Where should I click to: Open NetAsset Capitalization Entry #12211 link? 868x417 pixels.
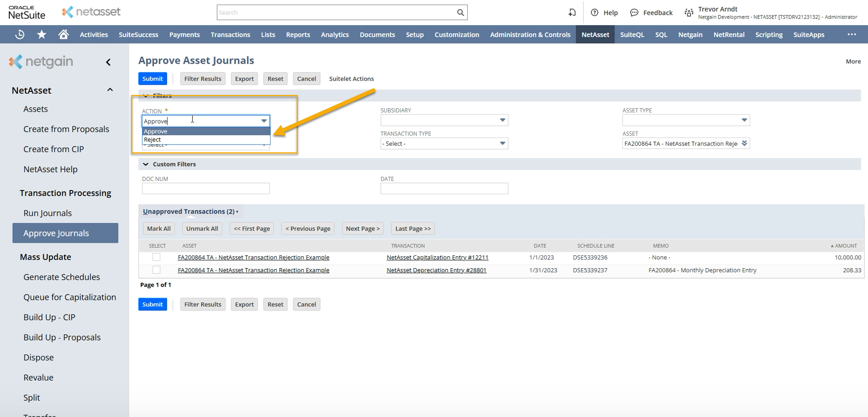tap(437, 257)
